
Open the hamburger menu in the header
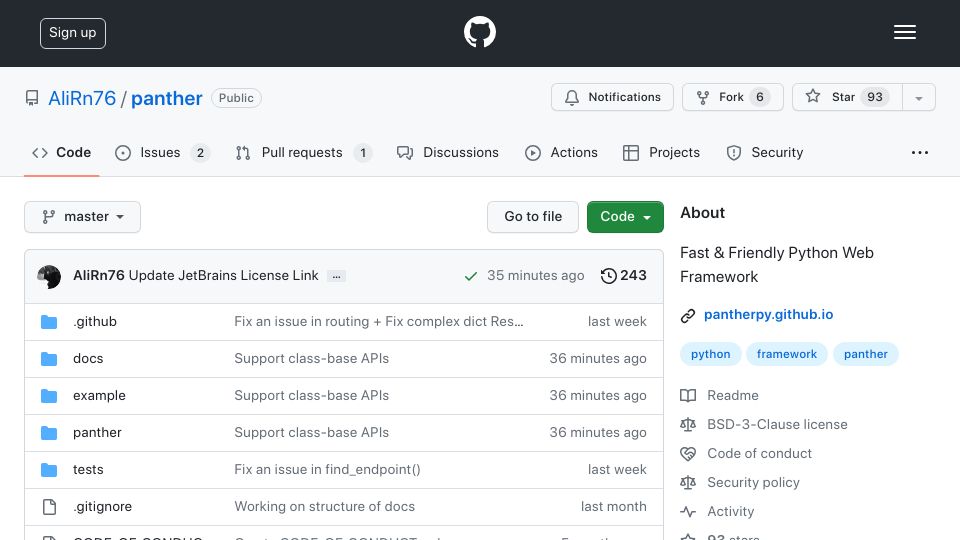(904, 32)
